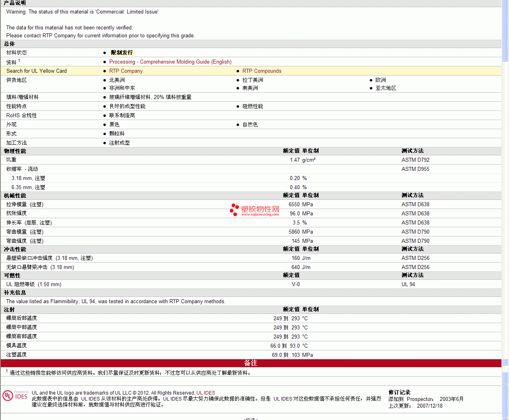The image size is (509, 420).
Task: Click the footnote 1 superscript beside 资料
Action: 19,61
